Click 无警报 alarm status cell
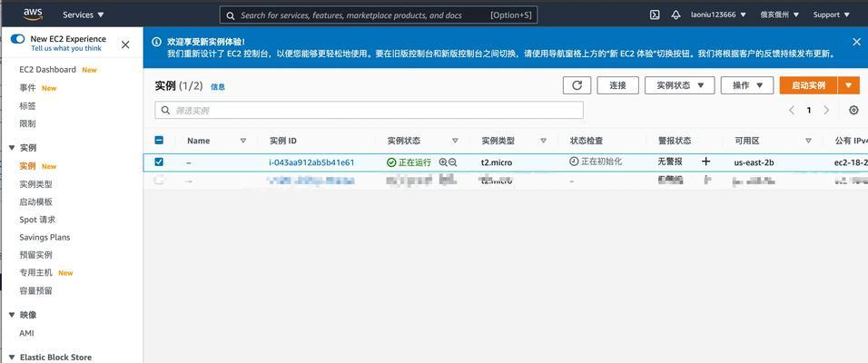Viewport: 868px width, 363px height. tap(670, 162)
